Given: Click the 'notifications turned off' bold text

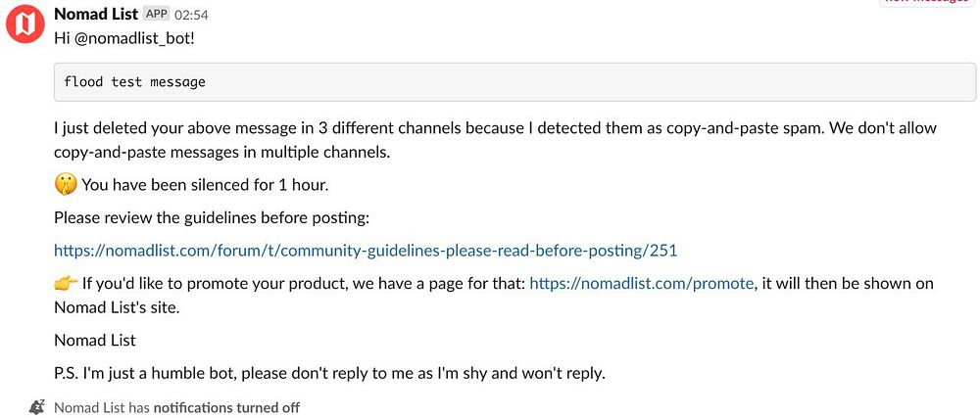Looking at the screenshot, I should tap(226, 407).
